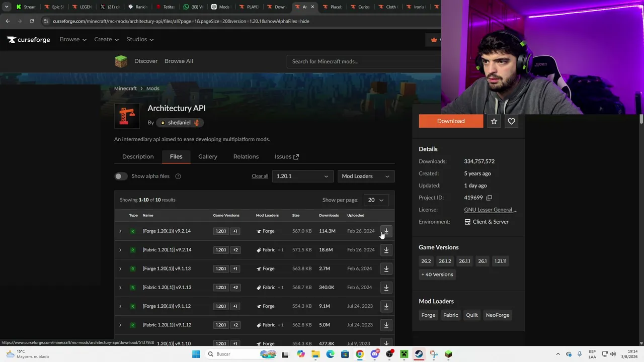This screenshot has height=362, width=644.
Task: Open Steam from the taskbar
Action: [x=419, y=354]
